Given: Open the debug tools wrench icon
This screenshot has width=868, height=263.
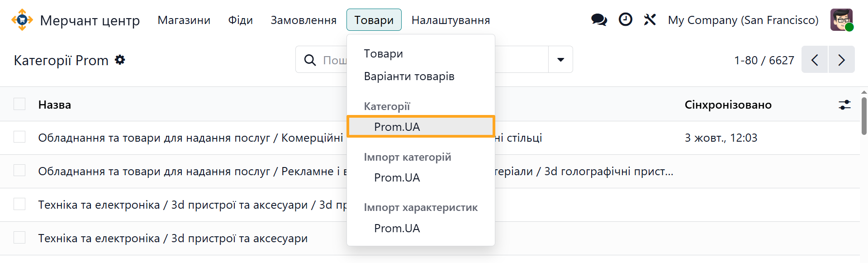Looking at the screenshot, I should point(650,20).
